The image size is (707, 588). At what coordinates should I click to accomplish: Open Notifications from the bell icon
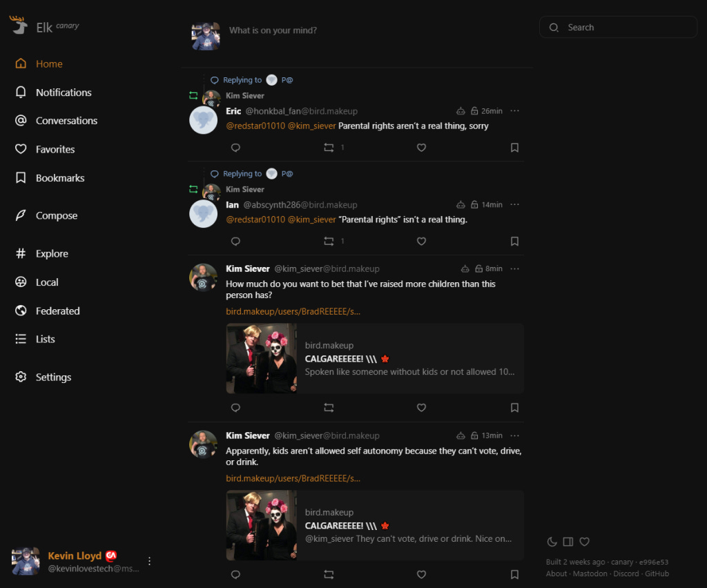point(21,92)
